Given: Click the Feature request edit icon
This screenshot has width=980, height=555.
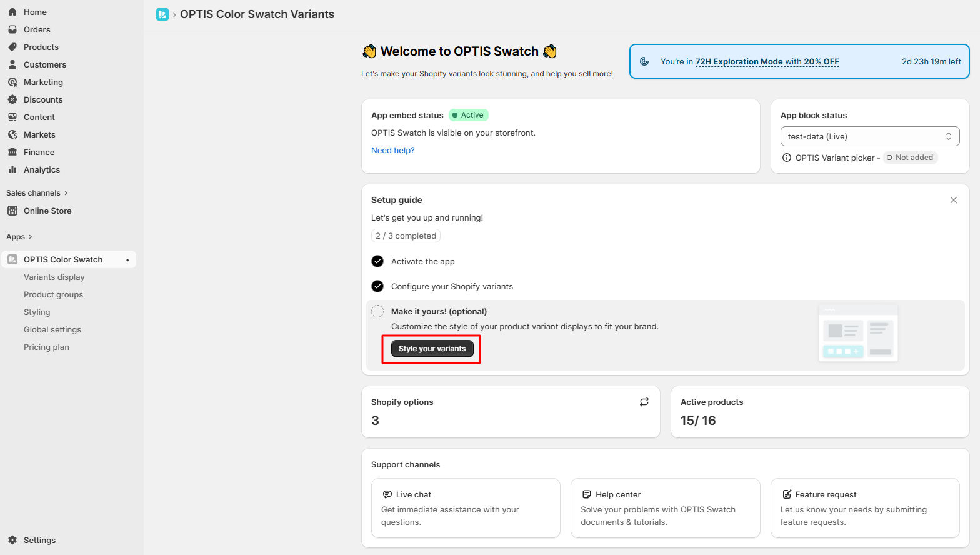Looking at the screenshot, I should coord(787,494).
